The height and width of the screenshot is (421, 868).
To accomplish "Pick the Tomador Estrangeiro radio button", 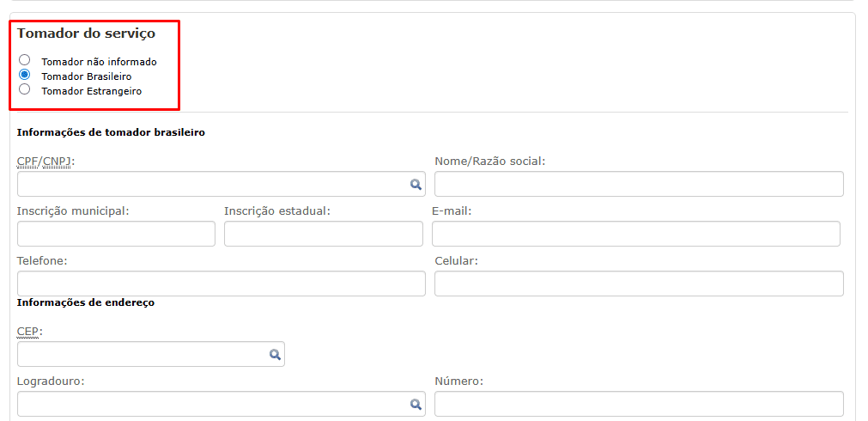I will click(25, 88).
